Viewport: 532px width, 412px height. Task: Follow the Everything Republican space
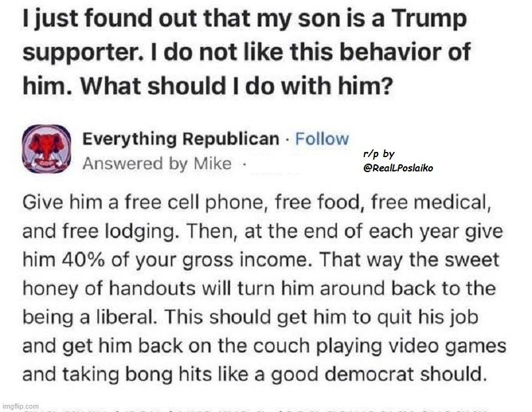tap(322, 139)
